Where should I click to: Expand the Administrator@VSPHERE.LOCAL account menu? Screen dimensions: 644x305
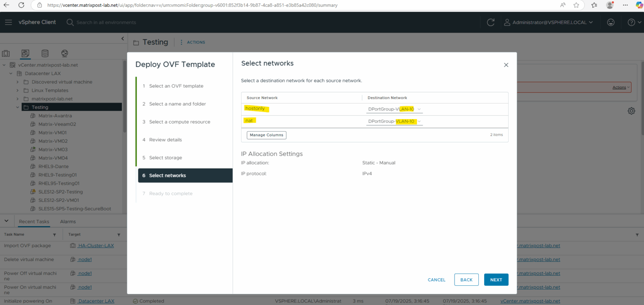549,22
